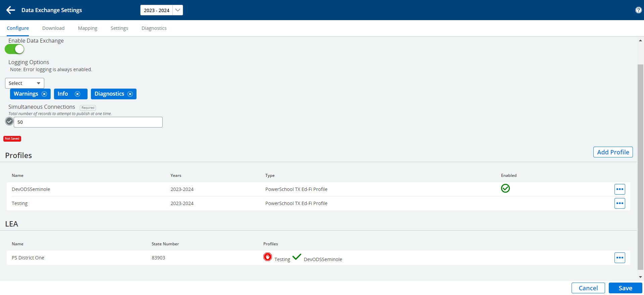Click the Add Profile button
This screenshot has height=295, width=644.
[x=613, y=152]
